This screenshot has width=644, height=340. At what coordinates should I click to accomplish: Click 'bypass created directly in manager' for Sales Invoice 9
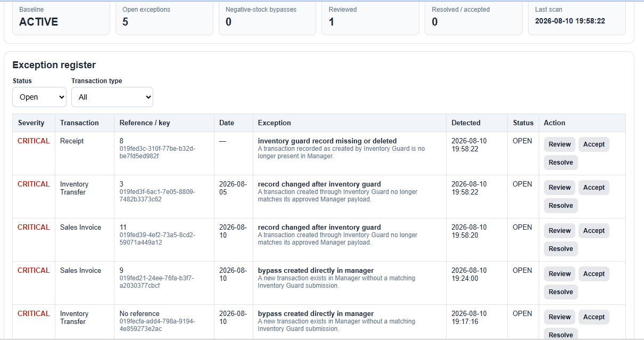point(316,270)
